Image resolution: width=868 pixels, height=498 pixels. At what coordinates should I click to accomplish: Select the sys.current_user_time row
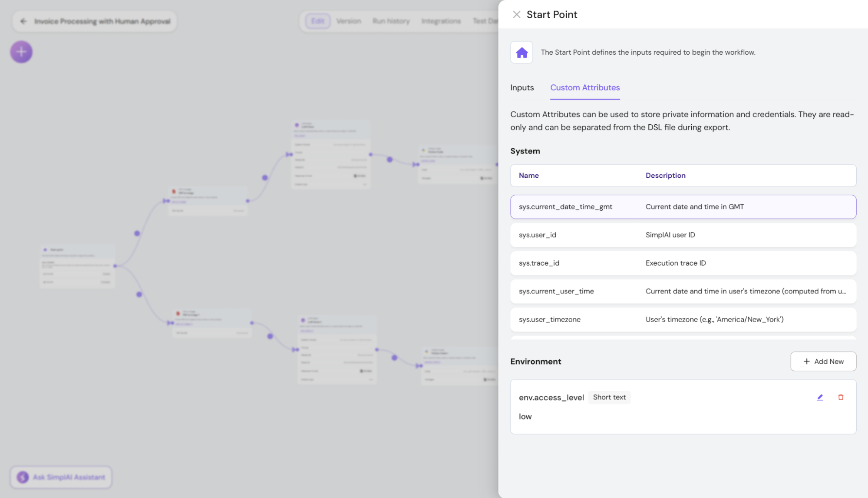tap(683, 292)
